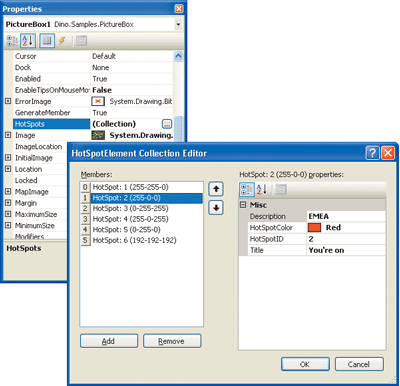The image size is (400, 386).
Task: Click Categorized icon in Collection Editor property grid
Action: coord(247,190)
